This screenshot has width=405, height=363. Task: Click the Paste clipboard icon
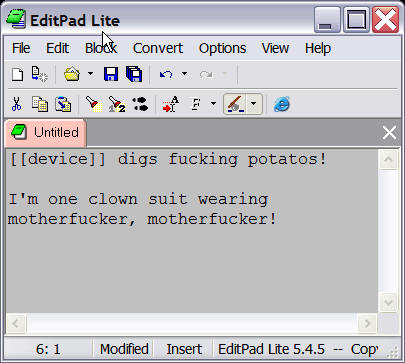63,104
